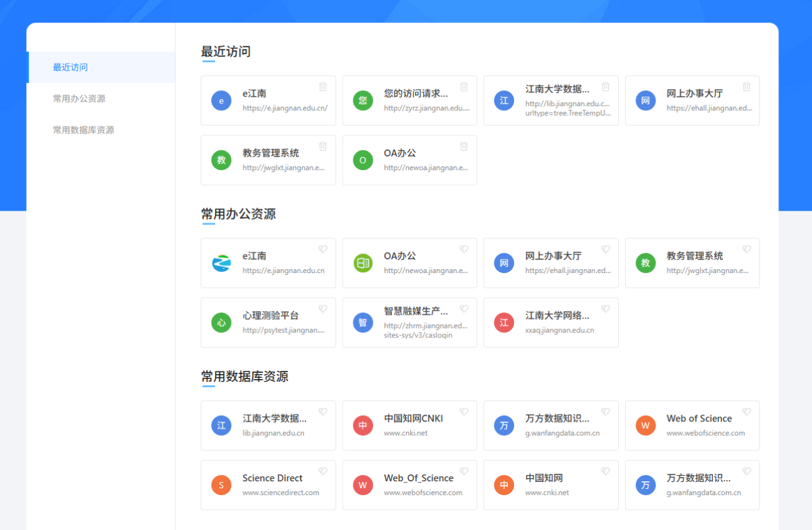The height and width of the screenshot is (530, 812).
Task: Click the 心理测验平台 green circle icon
Action: (x=221, y=322)
